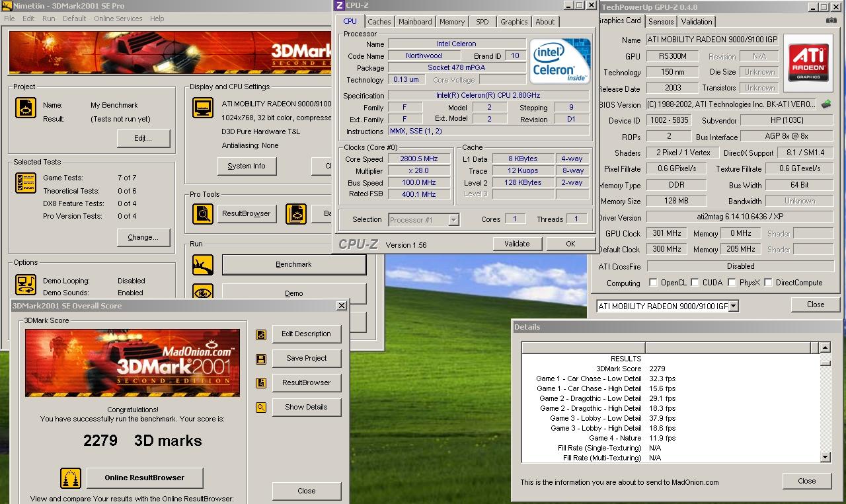Click the Project icon in 3DMark window
The height and width of the screenshot is (504, 846).
(25, 108)
